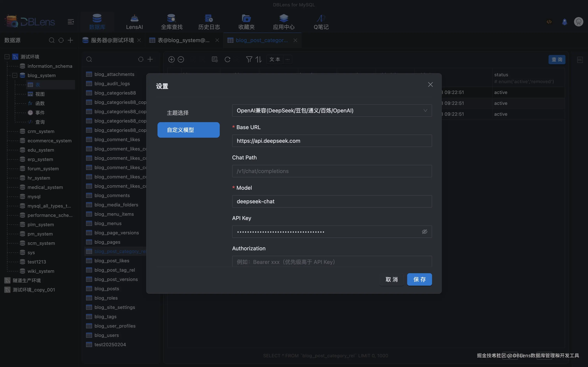The height and width of the screenshot is (367, 588).
Task: Open the OpenAI兼容 provider dropdown
Action: coord(332,111)
